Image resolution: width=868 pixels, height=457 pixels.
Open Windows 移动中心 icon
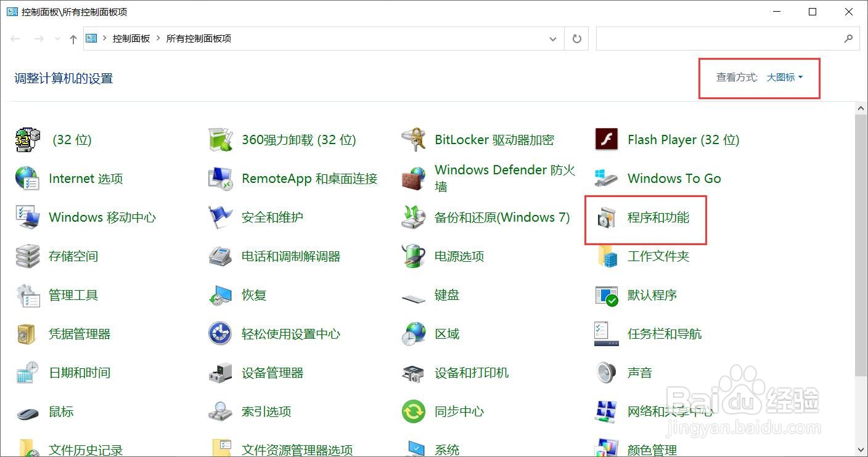pyautogui.click(x=27, y=217)
